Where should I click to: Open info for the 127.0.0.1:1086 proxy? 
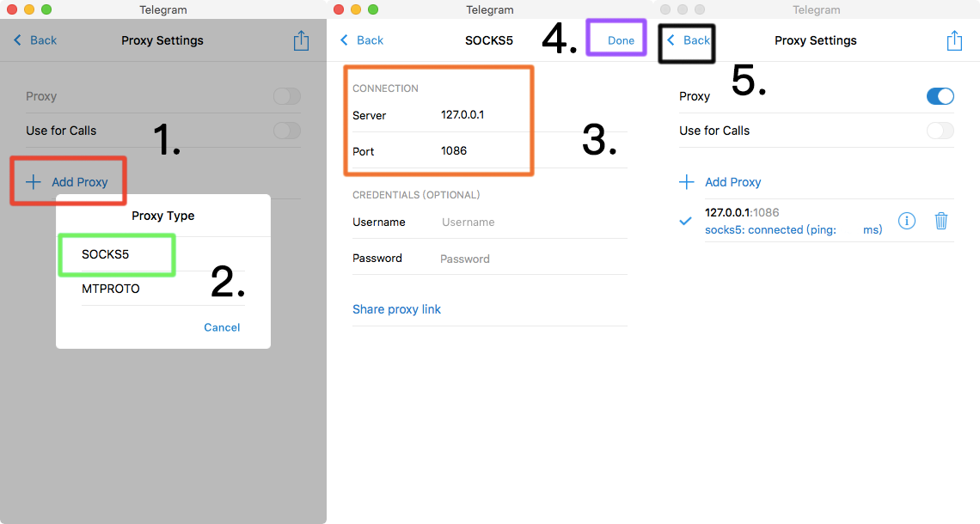[907, 221]
